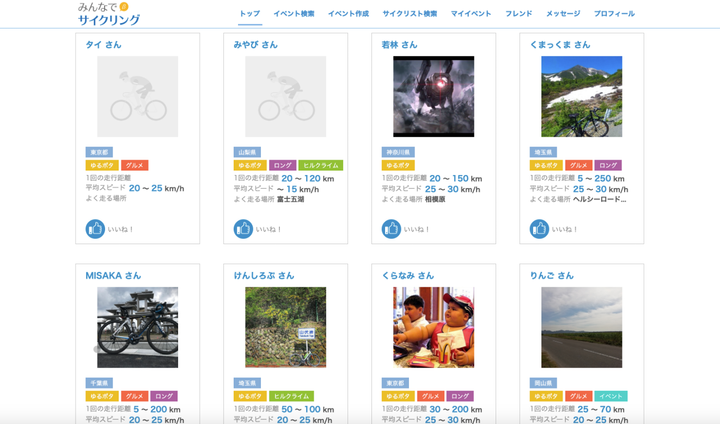This screenshot has height=424, width=720.
Task: Open 若林 さん's profile name link
Action: (x=399, y=45)
